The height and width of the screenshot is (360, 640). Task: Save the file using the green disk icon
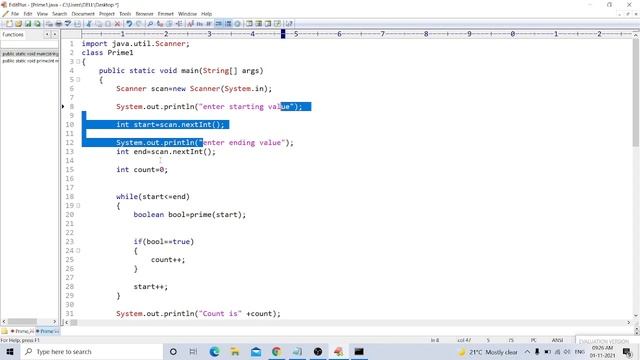coord(28,24)
